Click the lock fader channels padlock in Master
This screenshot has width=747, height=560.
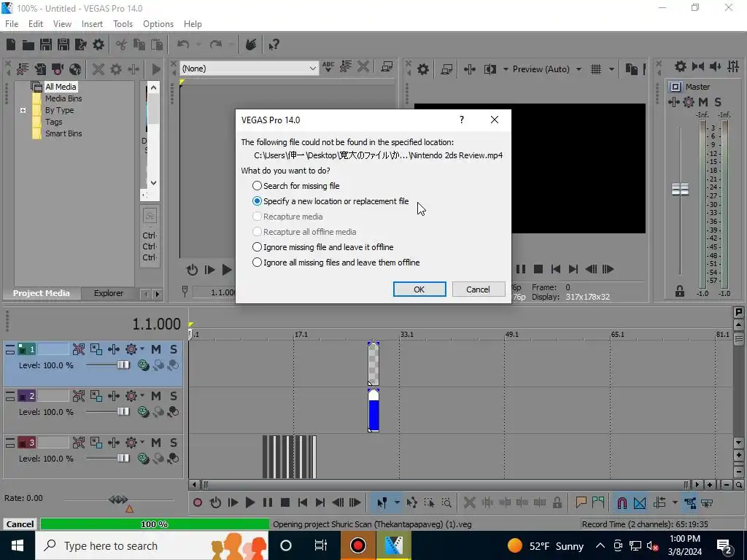(x=680, y=291)
